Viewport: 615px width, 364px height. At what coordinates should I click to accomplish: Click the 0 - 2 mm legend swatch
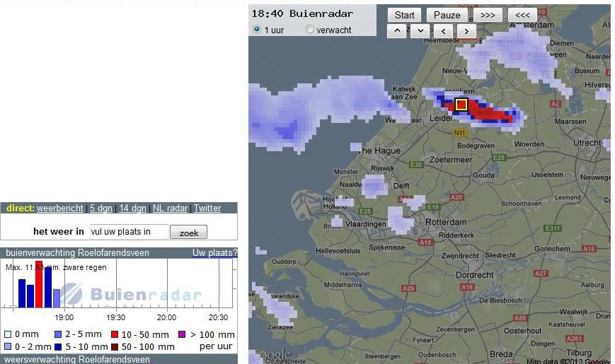(8, 346)
